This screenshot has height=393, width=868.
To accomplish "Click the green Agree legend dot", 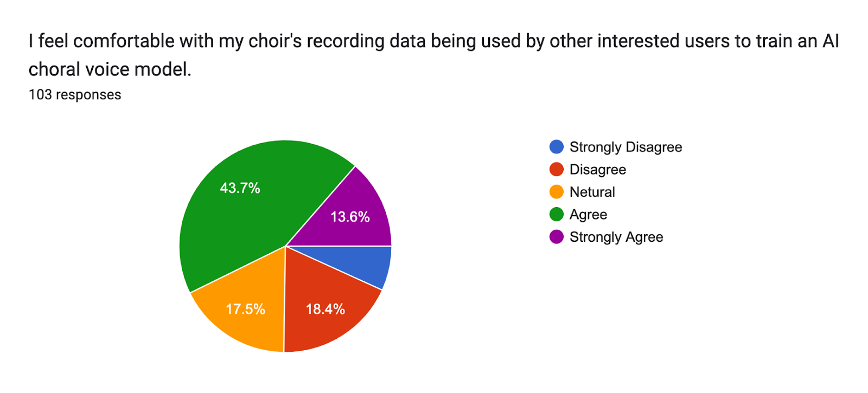I will [x=557, y=215].
